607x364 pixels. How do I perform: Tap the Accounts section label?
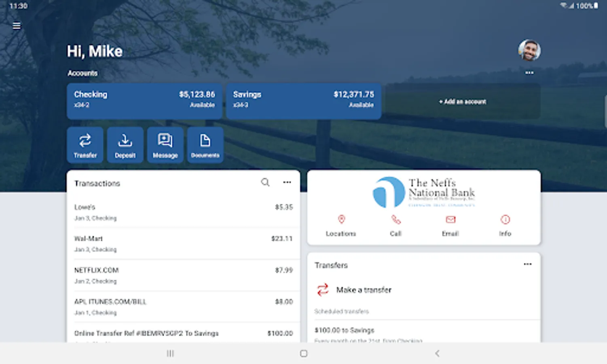(82, 73)
